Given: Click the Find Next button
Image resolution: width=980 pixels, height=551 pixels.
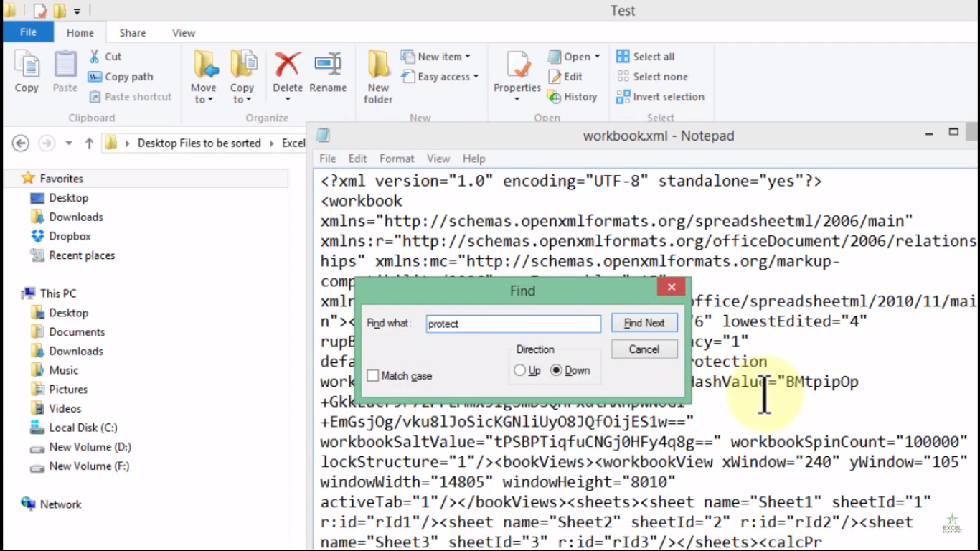Looking at the screenshot, I should pyautogui.click(x=644, y=323).
